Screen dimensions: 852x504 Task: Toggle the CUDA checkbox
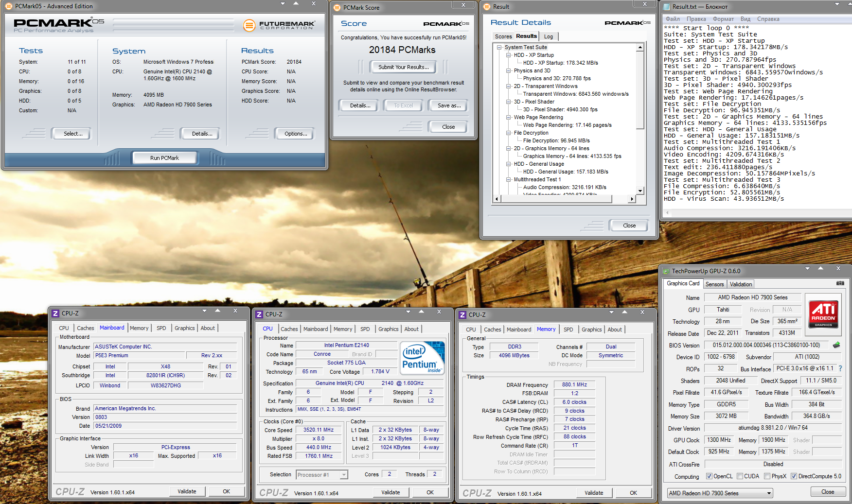click(x=740, y=476)
